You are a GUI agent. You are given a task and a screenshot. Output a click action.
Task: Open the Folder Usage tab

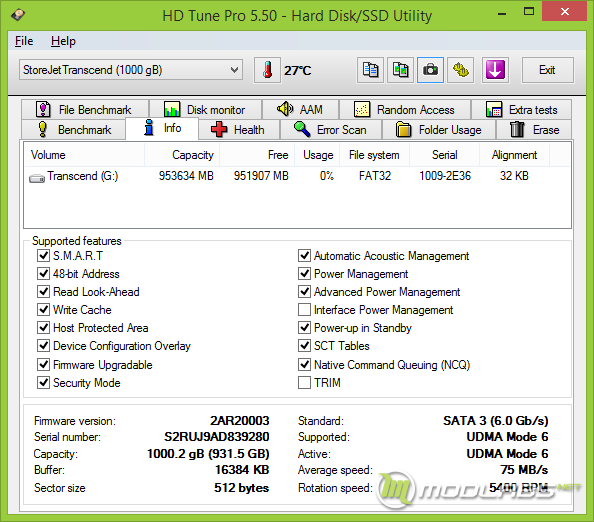(439, 130)
